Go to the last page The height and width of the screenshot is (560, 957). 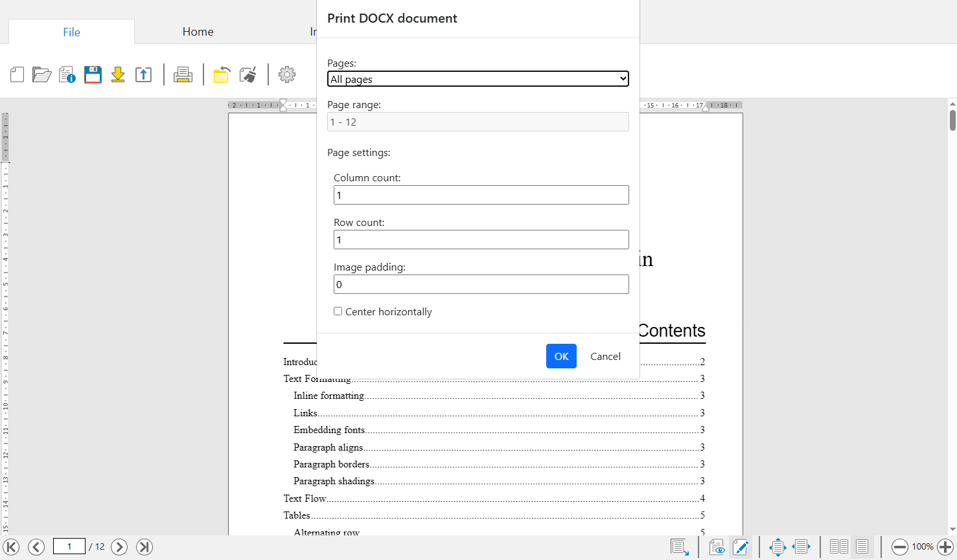pyautogui.click(x=144, y=547)
